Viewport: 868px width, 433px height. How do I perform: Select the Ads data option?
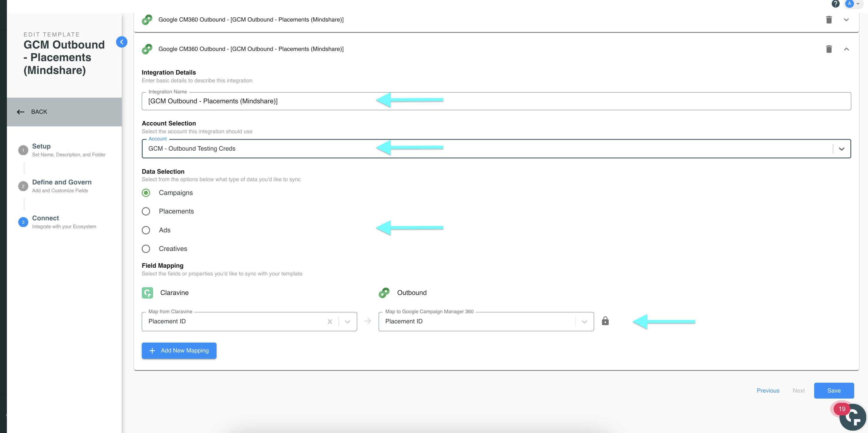click(x=146, y=230)
